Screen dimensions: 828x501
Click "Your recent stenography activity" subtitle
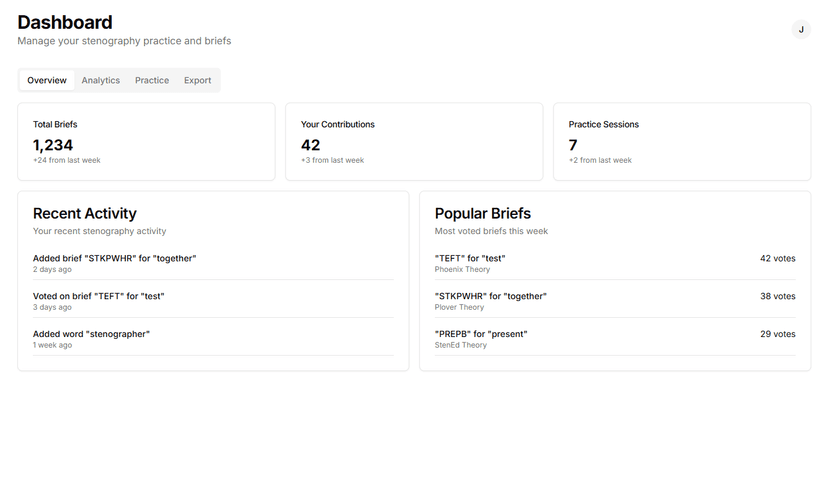pyautogui.click(x=99, y=231)
